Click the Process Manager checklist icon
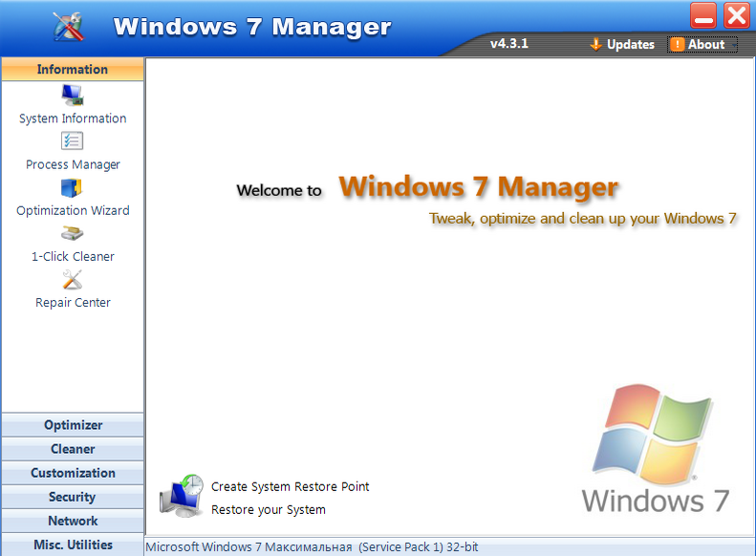 (x=73, y=141)
